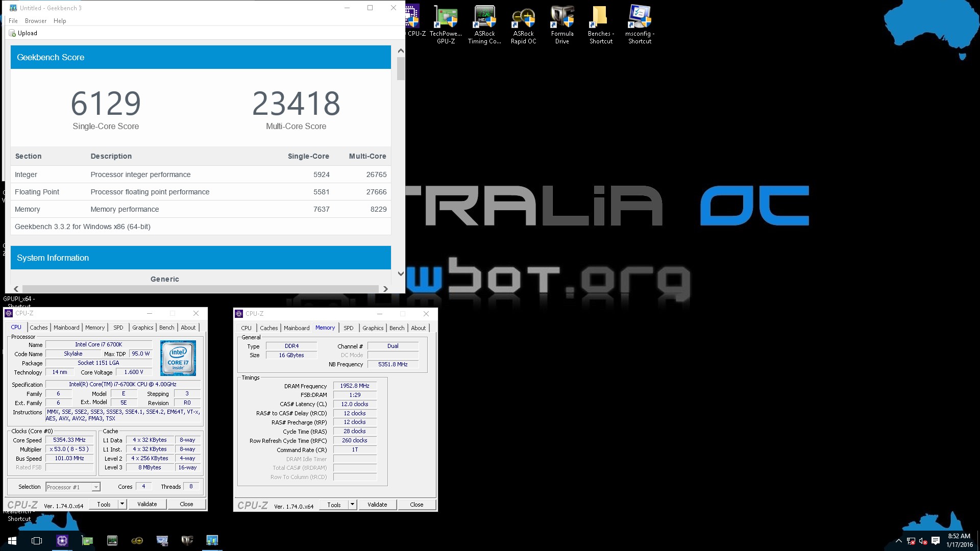
Task: Open the CPU-Z desktop shortcut
Action: click(413, 21)
